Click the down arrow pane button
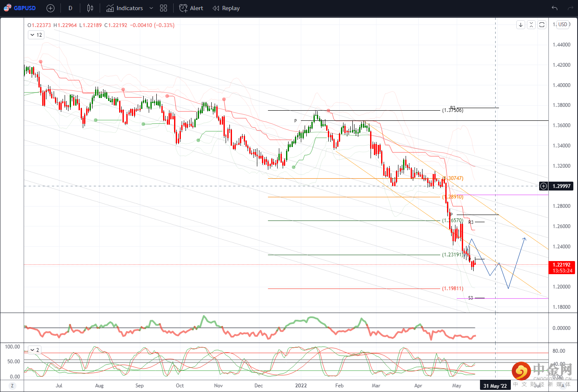The width and height of the screenshot is (578, 392). (521, 24)
